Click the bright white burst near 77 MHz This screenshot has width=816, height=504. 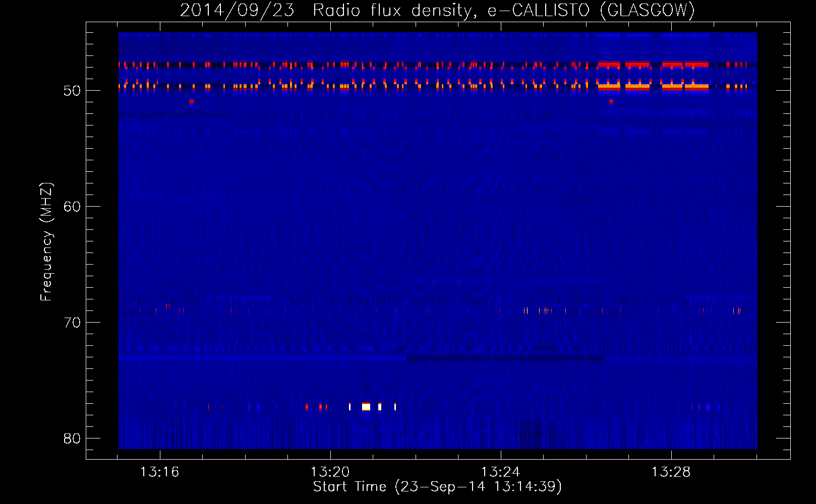pyautogui.click(x=366, y=407)
